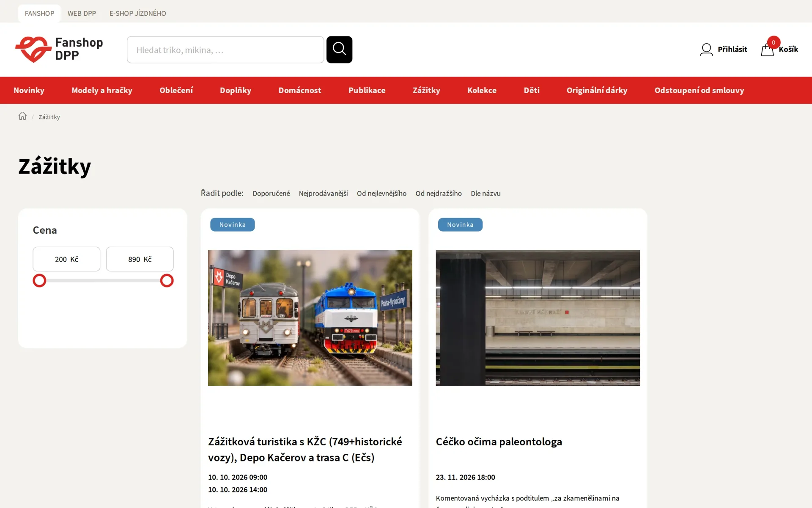Open Originální dárky menu category
The image size is (812, 508).
point(597,90)
